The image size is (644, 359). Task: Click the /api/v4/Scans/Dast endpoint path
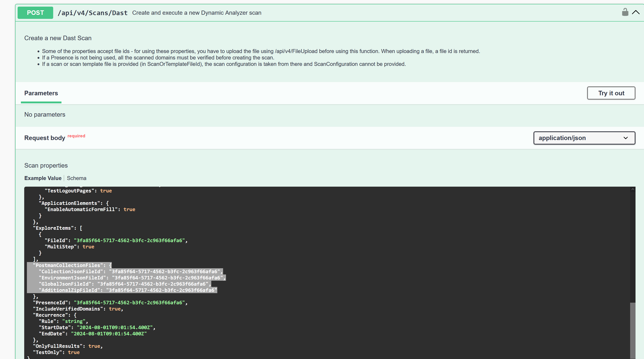click(x=93, y=12)
